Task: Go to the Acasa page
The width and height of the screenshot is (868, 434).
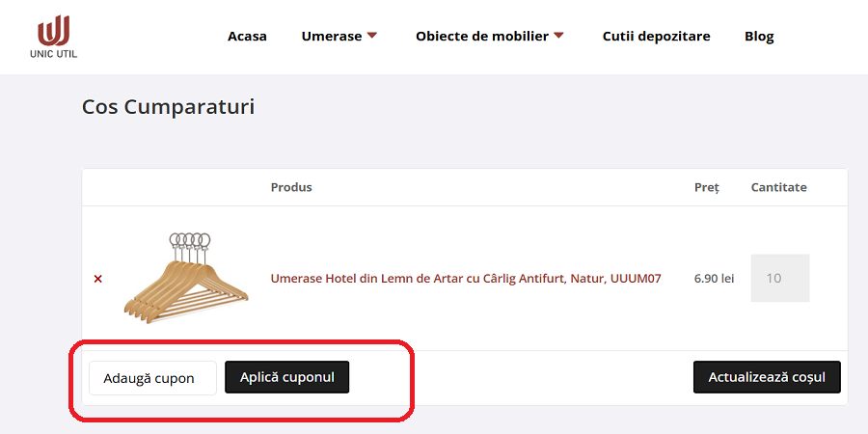Action: tap(247, 37)
